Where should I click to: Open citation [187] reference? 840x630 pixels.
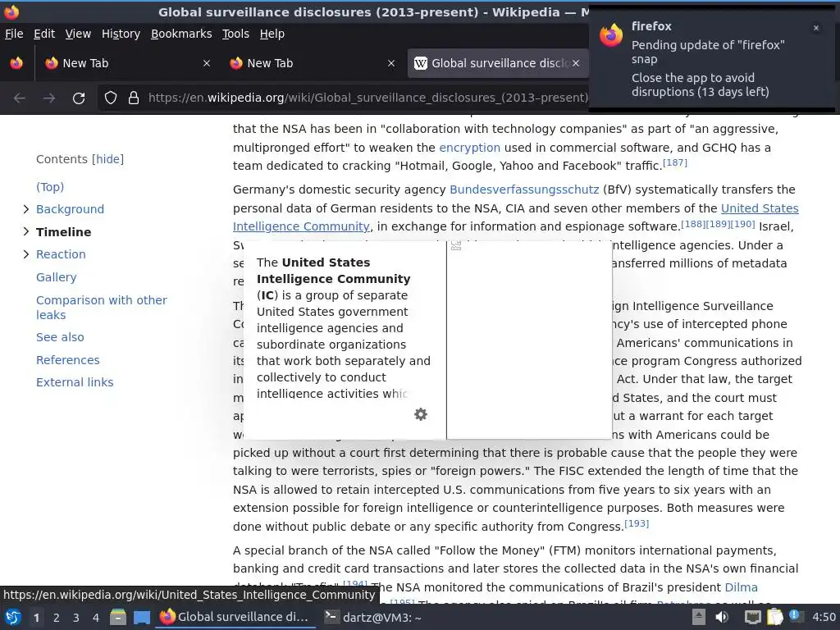[675, 162]
